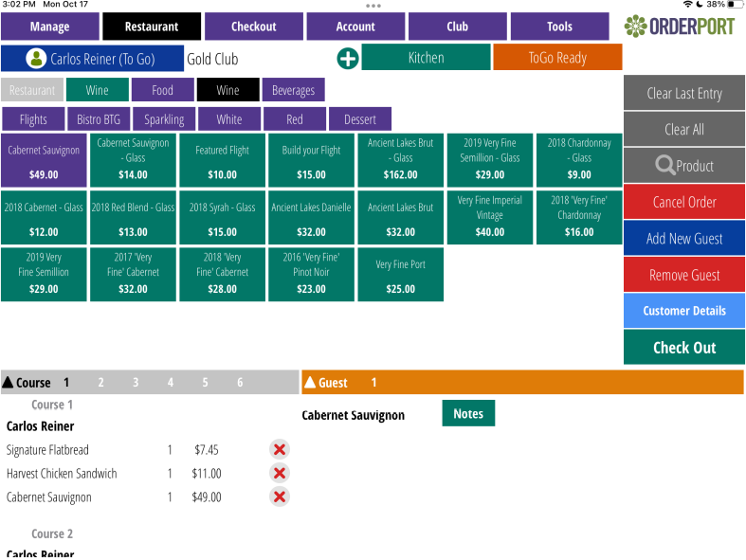Add Very Fine Imperial Vintage $40.00
746x560 pixels.
click(x=490, y=217)
